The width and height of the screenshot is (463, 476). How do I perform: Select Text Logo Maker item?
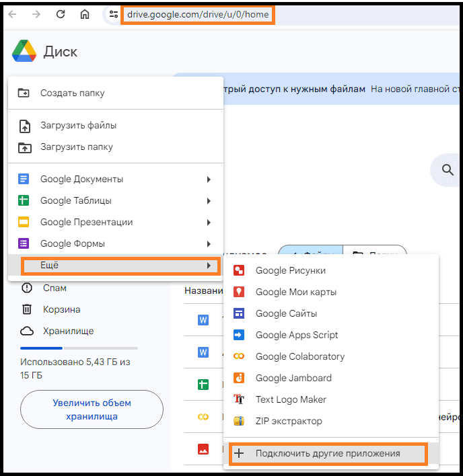point(331,399)
